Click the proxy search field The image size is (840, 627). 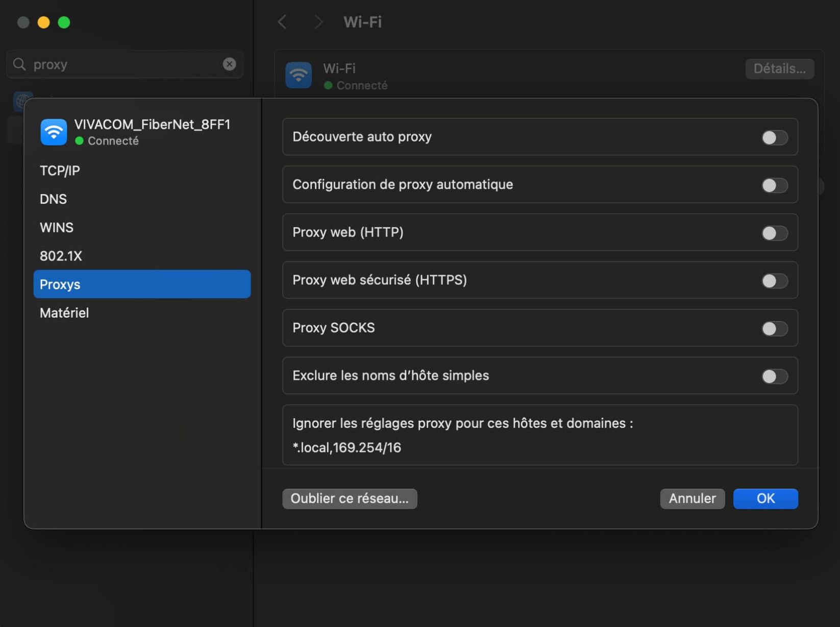[125, 64]
